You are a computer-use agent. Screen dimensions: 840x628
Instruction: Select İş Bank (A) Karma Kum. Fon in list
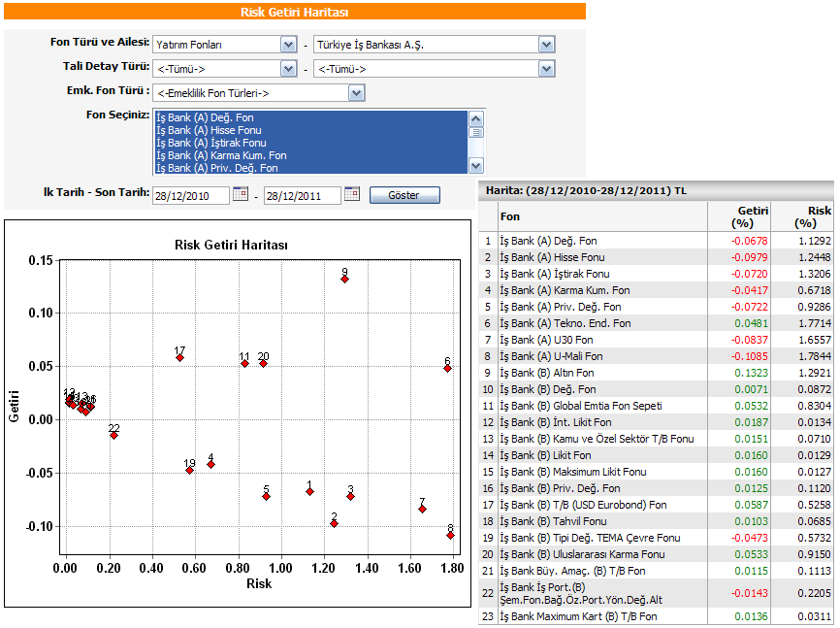click(x=310, y=155)
